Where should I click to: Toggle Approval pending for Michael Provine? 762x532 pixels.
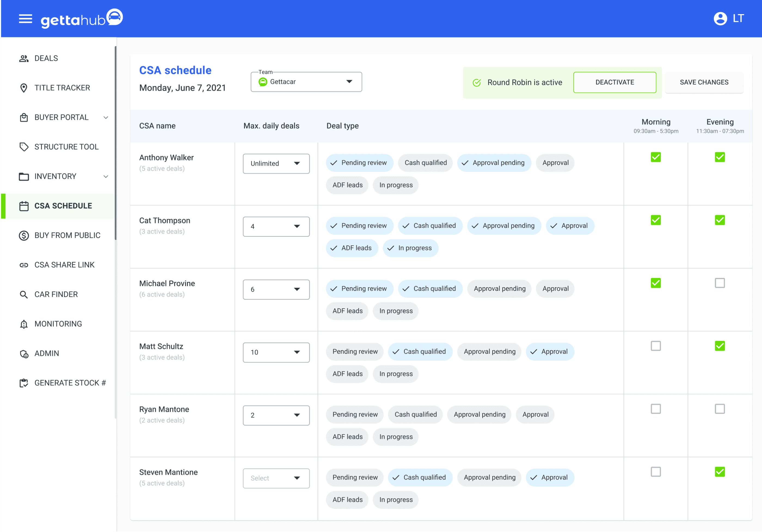[499, 288]
